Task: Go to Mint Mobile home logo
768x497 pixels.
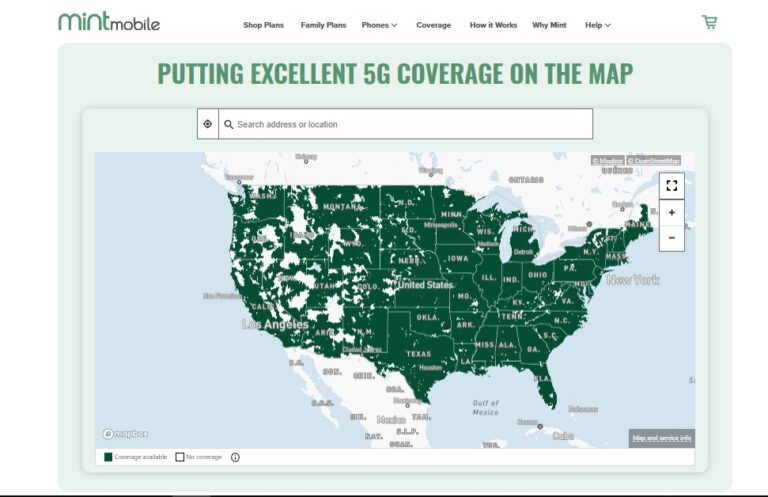Action: (109, 22)
